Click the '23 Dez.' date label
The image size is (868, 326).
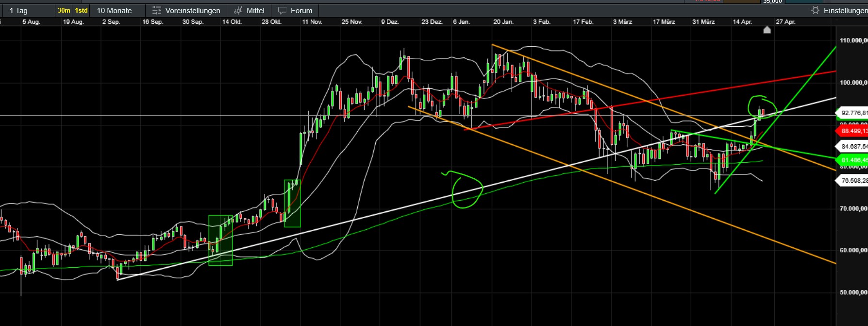click(x=432, y=22)
